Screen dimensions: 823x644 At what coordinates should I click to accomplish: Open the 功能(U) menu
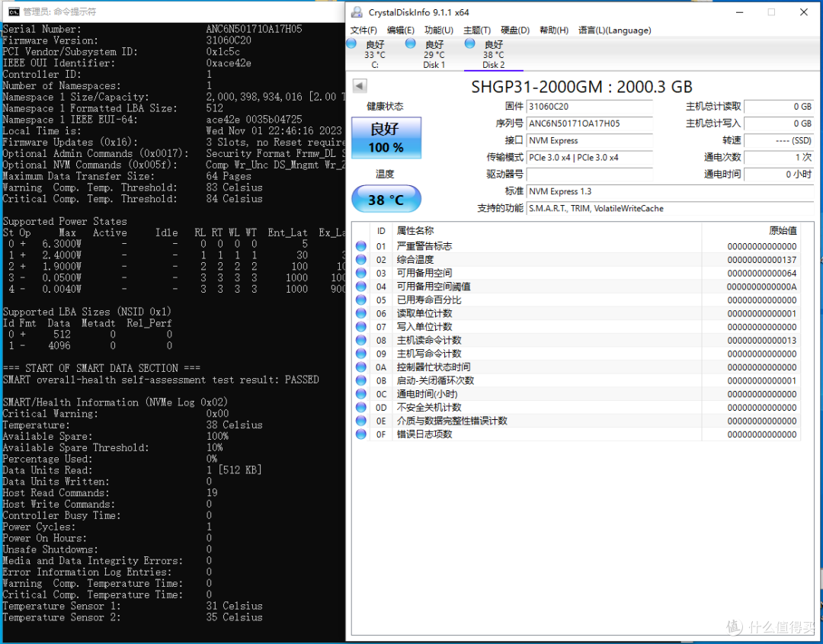pos(438,30)
